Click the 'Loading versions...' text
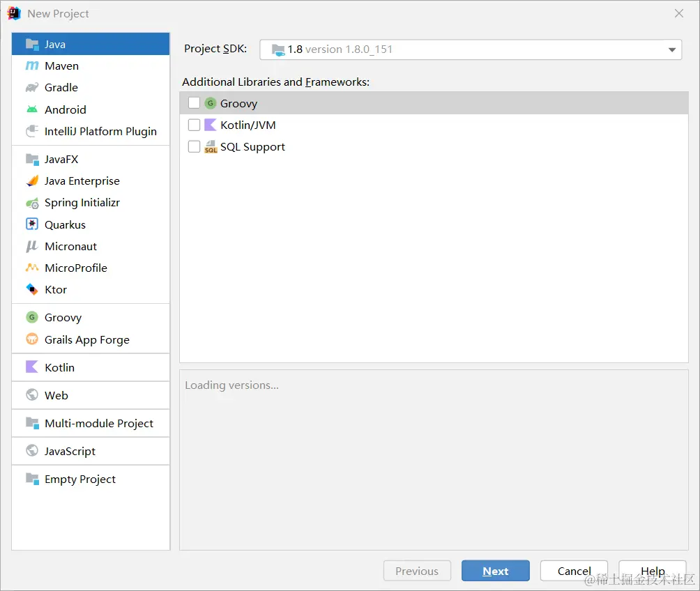The width and height of the screenshot is (700, 591). (231, 385)
